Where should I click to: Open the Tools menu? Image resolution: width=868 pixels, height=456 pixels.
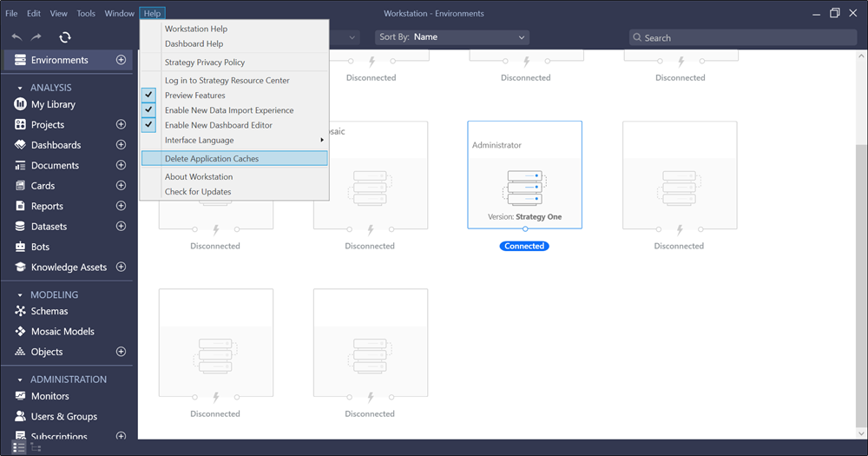coord(86,14)
